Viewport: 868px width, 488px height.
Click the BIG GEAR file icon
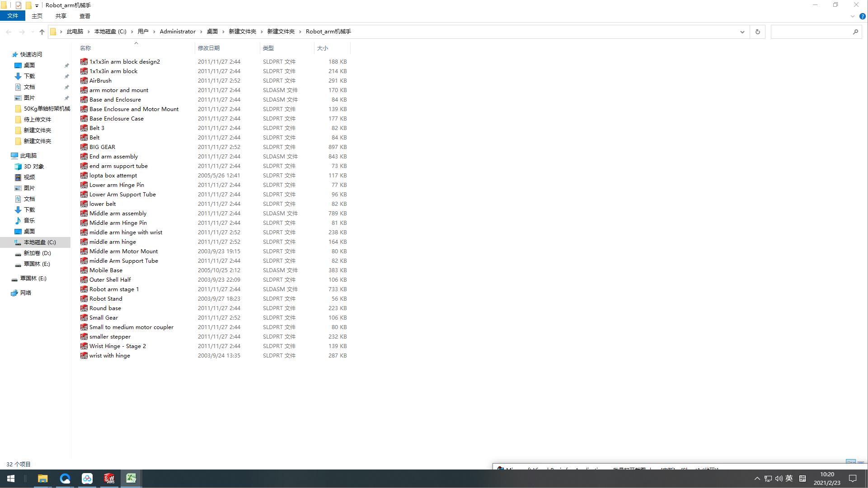tap(84, 147)
